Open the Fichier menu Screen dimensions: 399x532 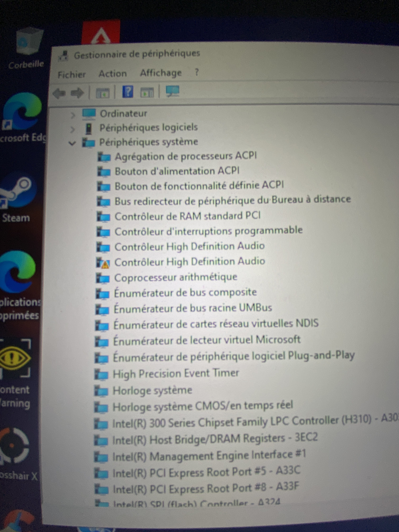(72, 75)
